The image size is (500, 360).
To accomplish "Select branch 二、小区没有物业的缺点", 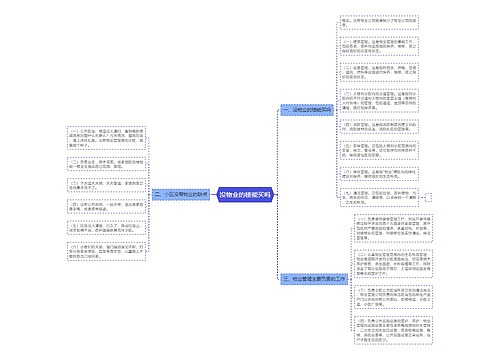I will coord(181,194).
